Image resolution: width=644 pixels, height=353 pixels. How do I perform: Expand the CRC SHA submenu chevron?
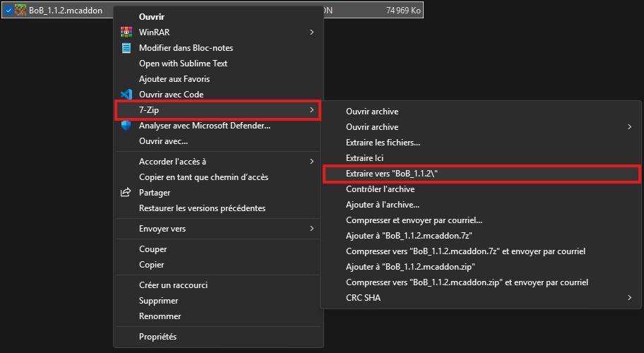630,298
